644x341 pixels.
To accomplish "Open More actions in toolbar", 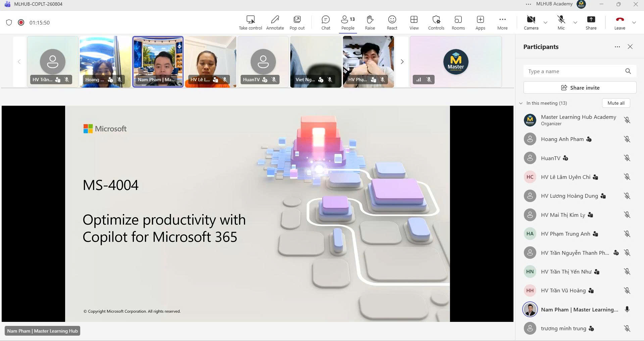I will (502, 22).
